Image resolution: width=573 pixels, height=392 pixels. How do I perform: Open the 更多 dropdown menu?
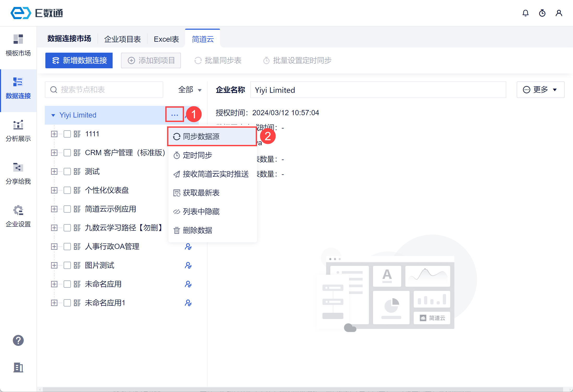coord(540,90)
